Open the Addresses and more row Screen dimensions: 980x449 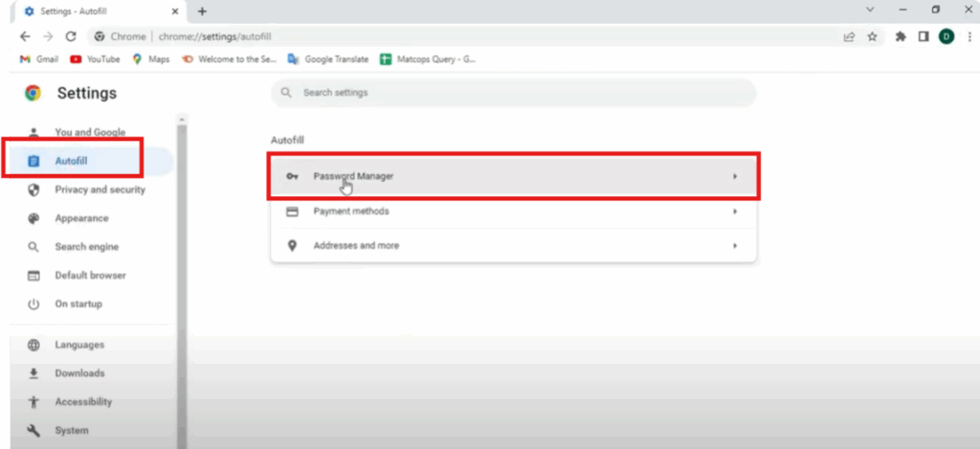point(513,246)
